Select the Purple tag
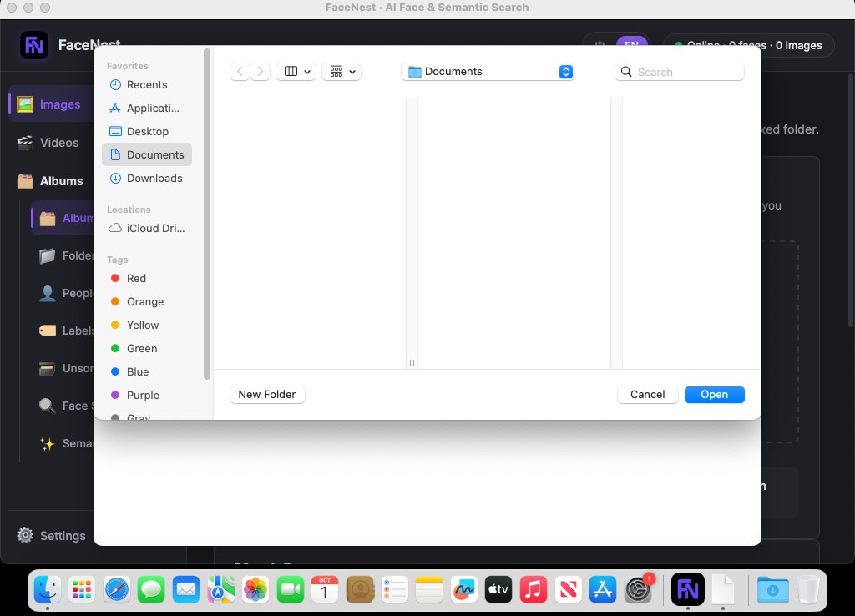Screen dimensions: 855x616 tap(147, 395)
